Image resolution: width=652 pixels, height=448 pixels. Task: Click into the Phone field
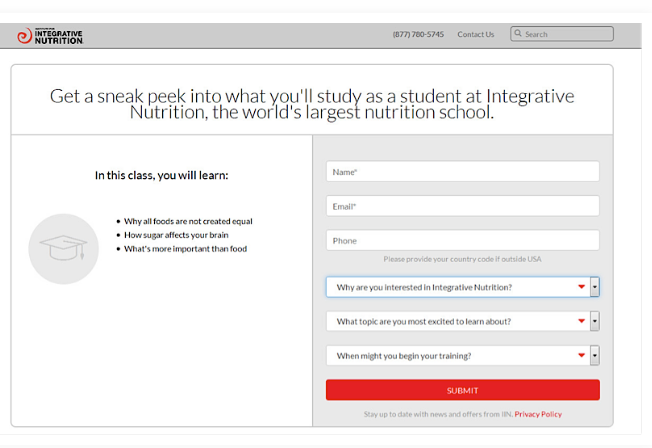462,240
